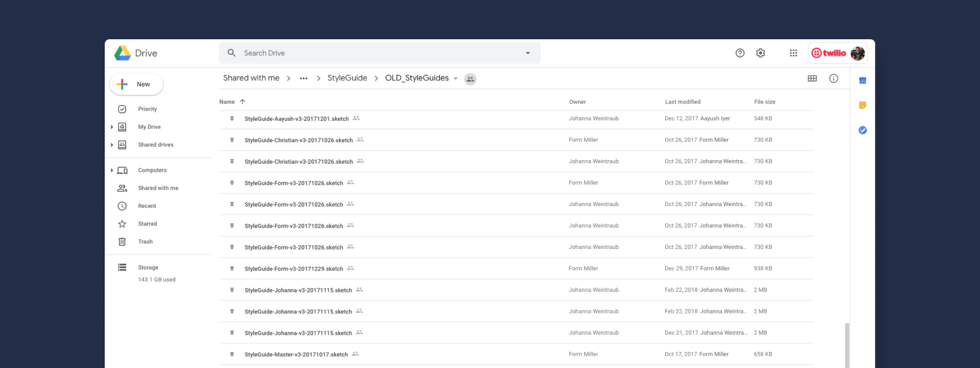The height and width of the screenshot is (368, 980).
Task: Click the search magnifier icon
Action: point(232,53)
